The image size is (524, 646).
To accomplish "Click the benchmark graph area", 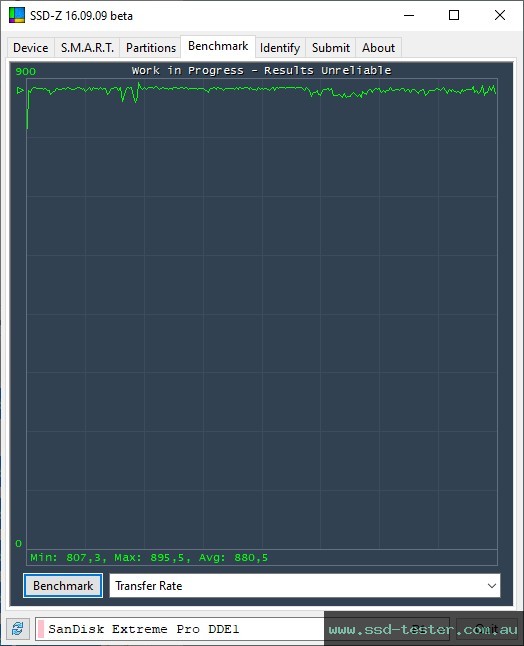I will (262, 314).
